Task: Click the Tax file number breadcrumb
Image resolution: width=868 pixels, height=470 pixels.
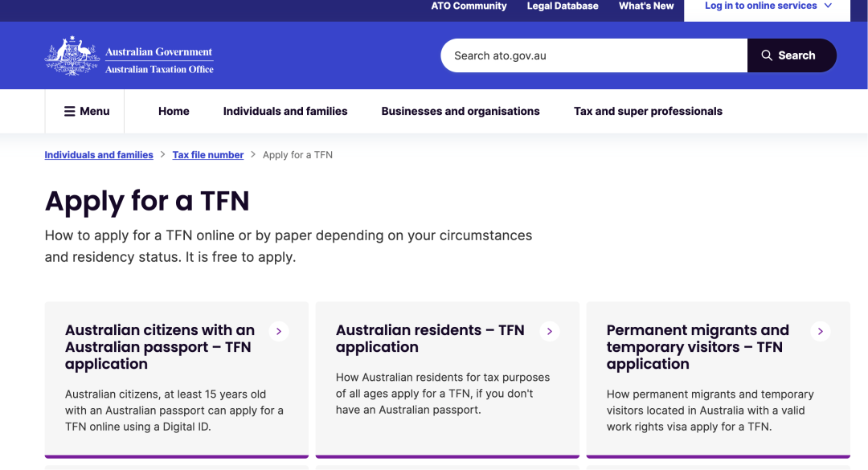Action: [207, 155]
